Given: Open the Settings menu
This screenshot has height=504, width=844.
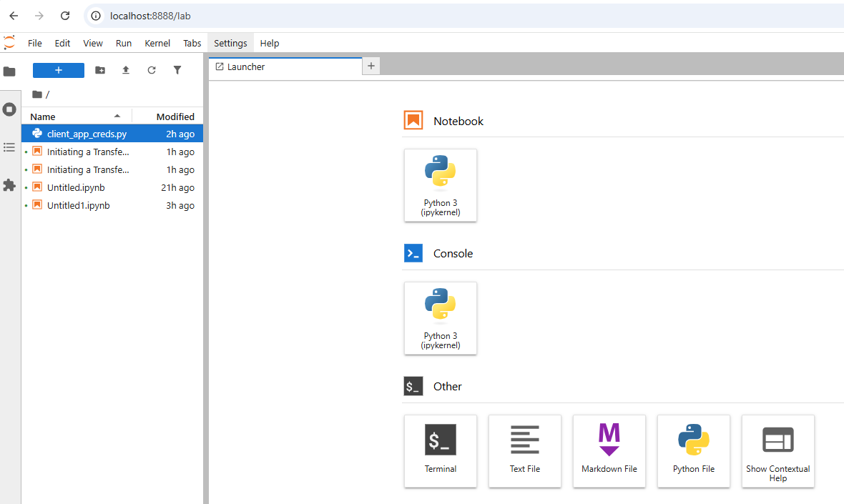Looking at the screenshot, I should [230, 43].
